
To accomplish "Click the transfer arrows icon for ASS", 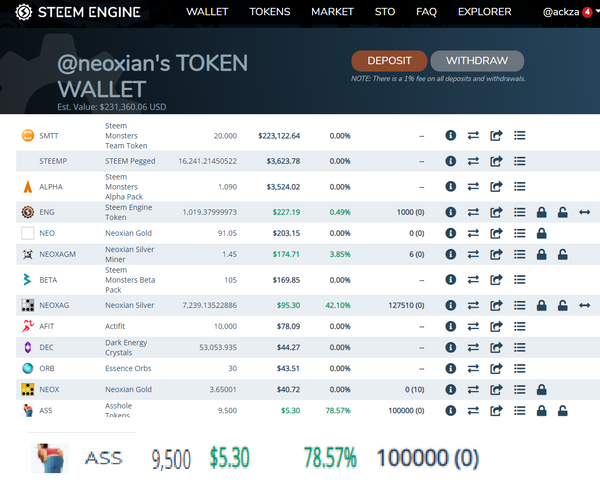I will coord(473,410).
